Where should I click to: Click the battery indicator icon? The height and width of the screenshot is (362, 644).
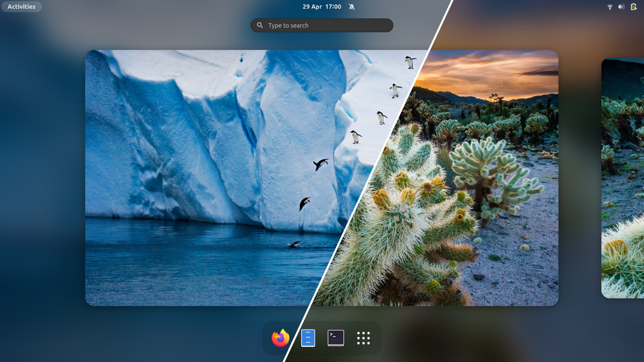633,7
